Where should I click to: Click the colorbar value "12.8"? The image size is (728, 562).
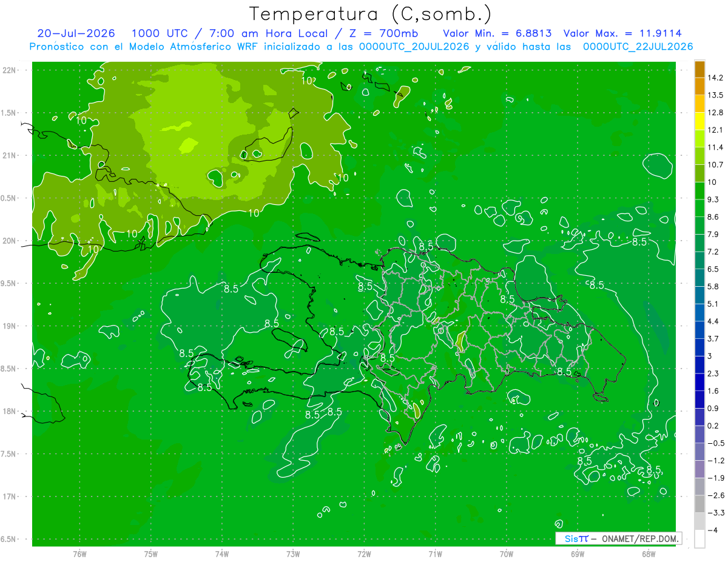point(716,113)
